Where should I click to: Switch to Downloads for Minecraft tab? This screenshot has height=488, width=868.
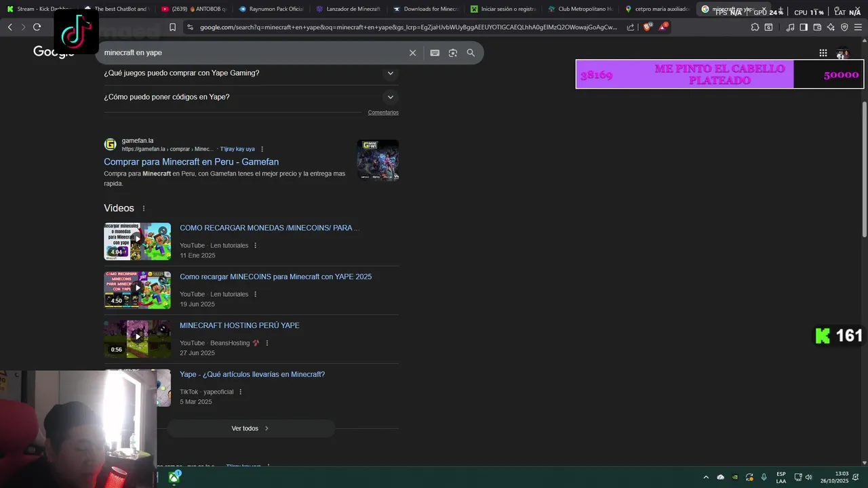coord(425,9)
